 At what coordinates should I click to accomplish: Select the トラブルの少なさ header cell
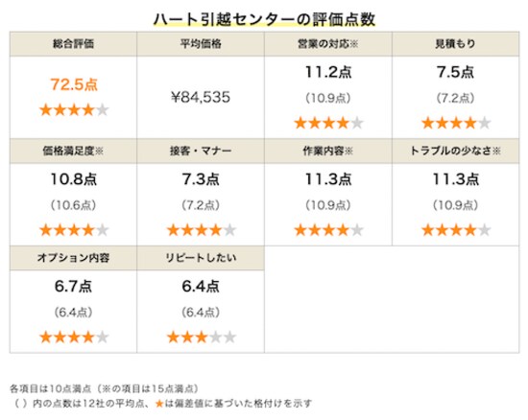click(456, 151)
